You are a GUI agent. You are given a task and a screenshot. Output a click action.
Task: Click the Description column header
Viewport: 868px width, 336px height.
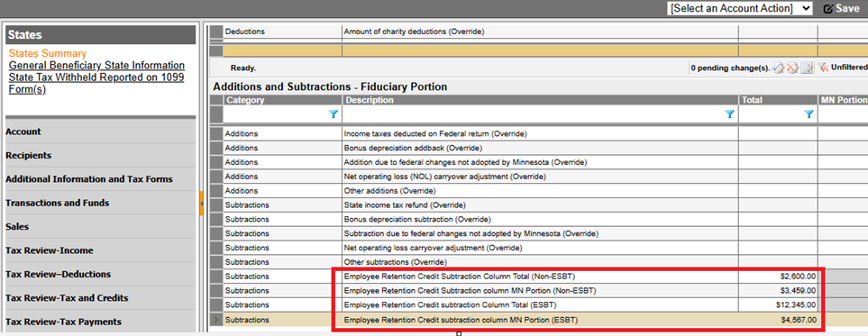click(x=540, y=100)
